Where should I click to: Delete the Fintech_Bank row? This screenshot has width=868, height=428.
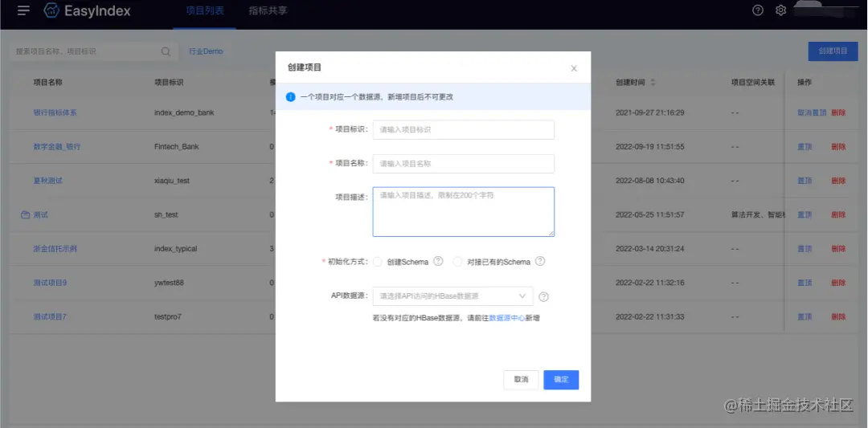pos(838,146)
